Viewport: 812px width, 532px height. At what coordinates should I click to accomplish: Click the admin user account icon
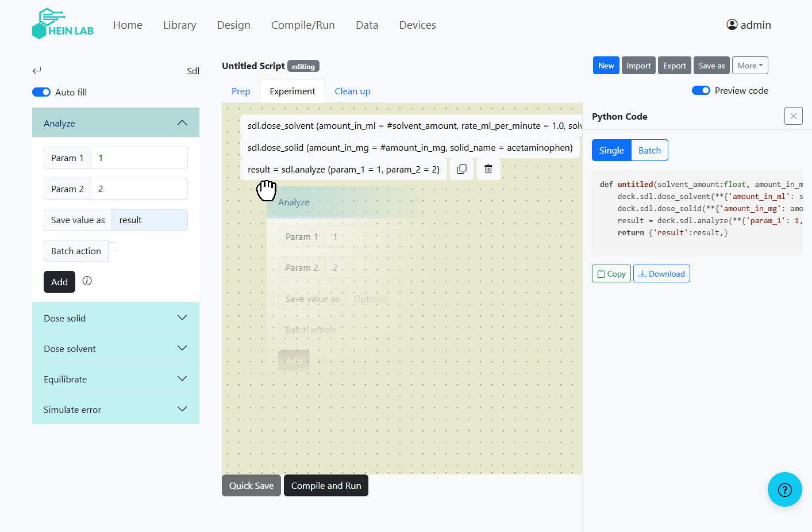[x=732, y=24]
